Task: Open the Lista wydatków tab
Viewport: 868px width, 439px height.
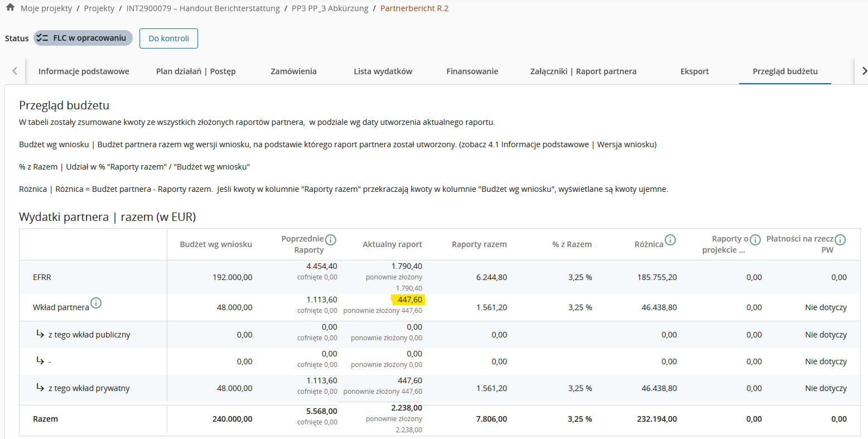Action: click(x=383, y=71)
